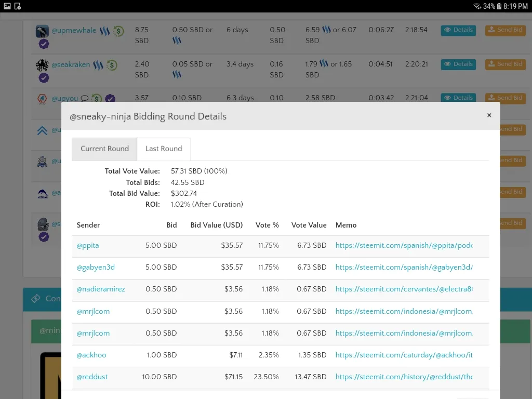The width and height of the screenshot is (532, 399).
Task: Open the steemit.com/cervantes/@electra memo link
Action: coord(404,289)
